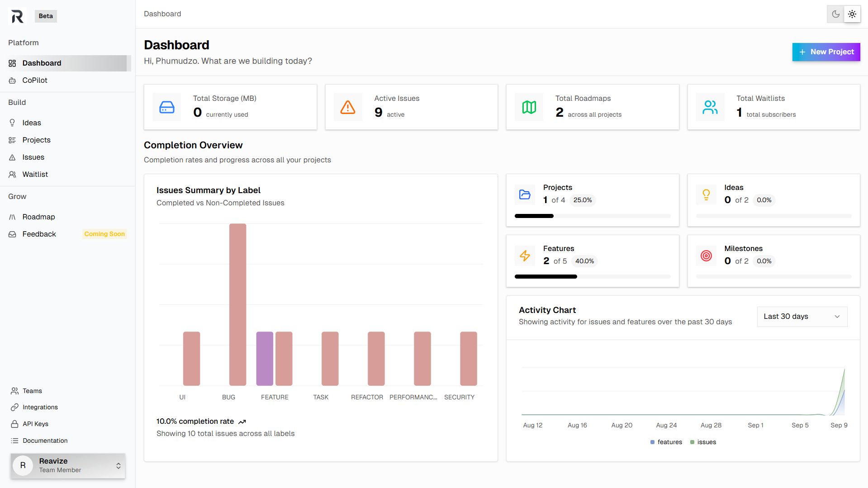This screenshot has height=488, width=868.
Task: Open the Documentation link
Action: [x=45, y=441]
